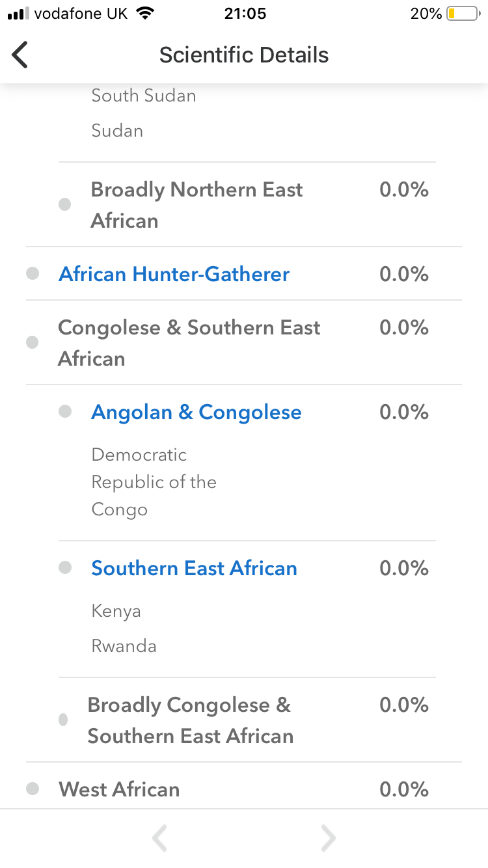Tap the next page arrow at bottom
Screen dimensions: 488x868
point(329,838)
